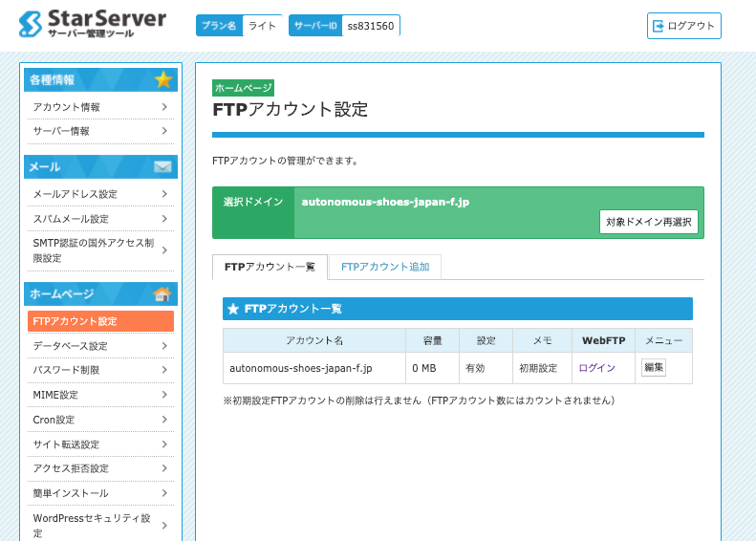756x541 pixels.
Task: Expand the スパムメール設定 chevron
Action: coord(164,219)
